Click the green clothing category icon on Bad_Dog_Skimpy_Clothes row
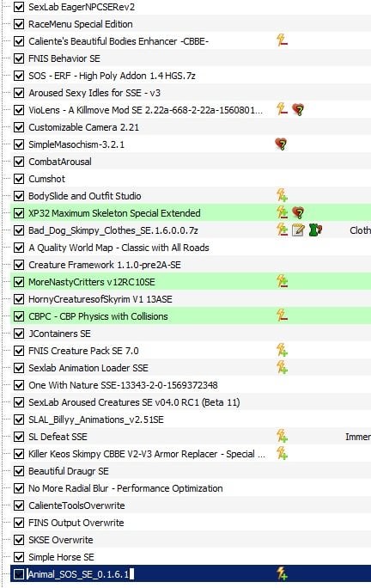371x588 pixels. tap(315, 230)
